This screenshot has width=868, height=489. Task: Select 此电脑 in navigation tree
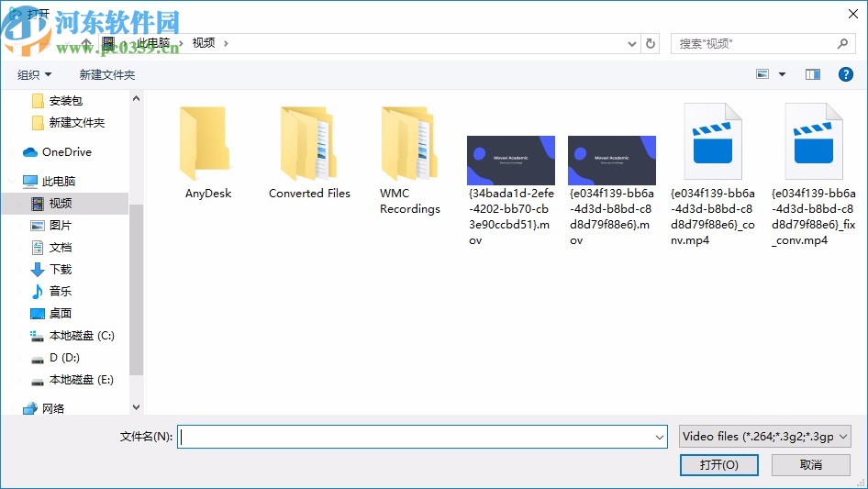point(58,181)
